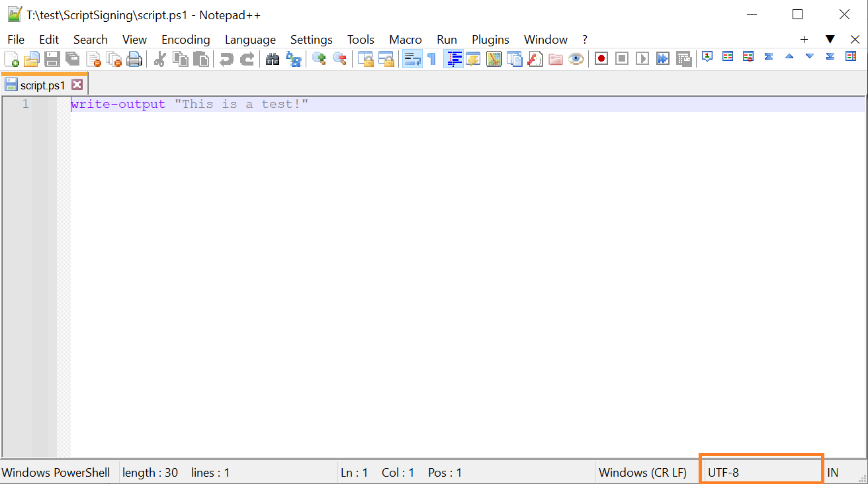Start recording a macro
Screen dimensions: 868x484
click(x=601, y=58)
